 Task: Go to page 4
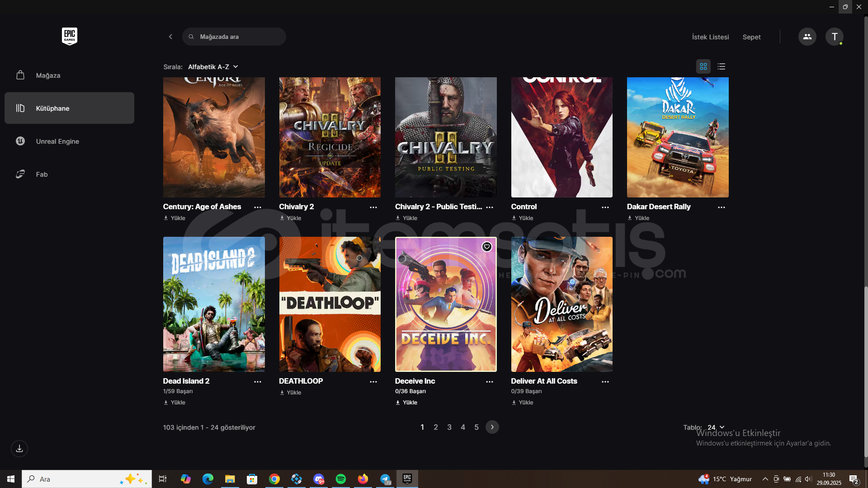point(463,427)
